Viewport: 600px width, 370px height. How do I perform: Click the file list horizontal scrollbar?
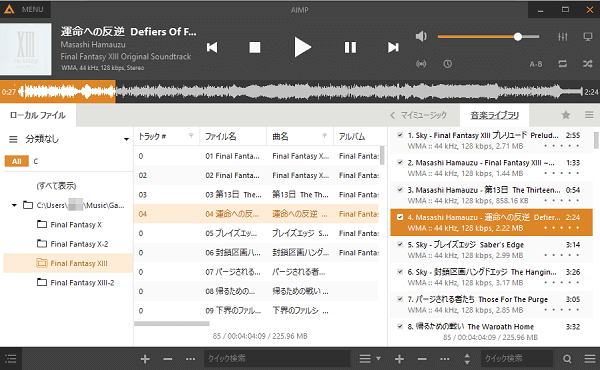172,324
